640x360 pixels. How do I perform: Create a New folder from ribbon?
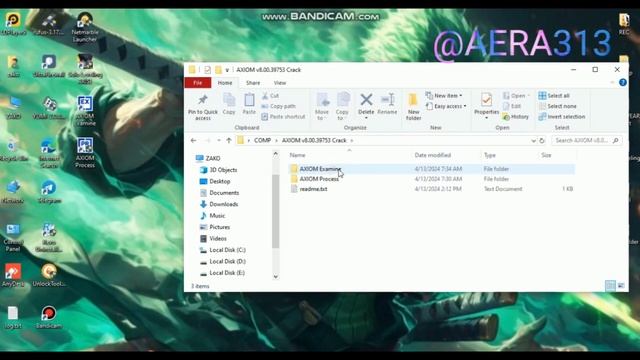click(413, 106)
